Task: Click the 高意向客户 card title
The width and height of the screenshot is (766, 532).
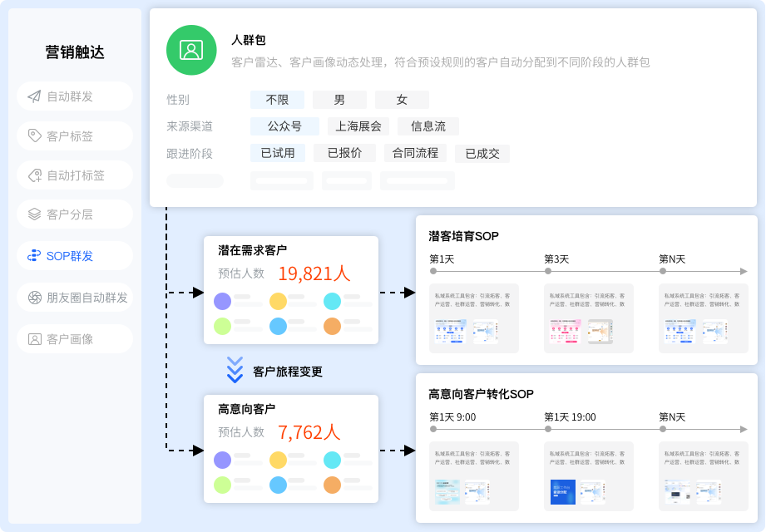Action: click(247, 409)
